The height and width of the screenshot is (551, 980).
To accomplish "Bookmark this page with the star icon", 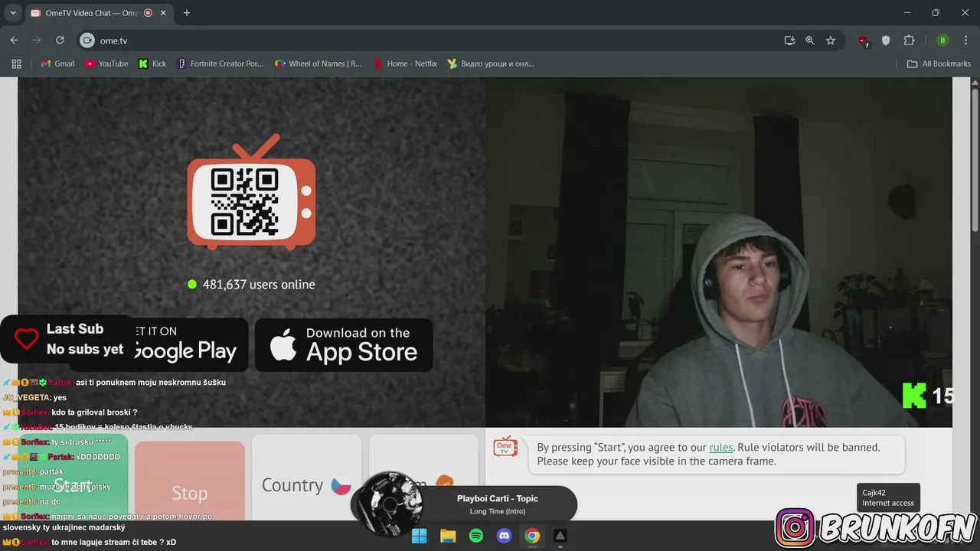I will [x=831, y=41].
